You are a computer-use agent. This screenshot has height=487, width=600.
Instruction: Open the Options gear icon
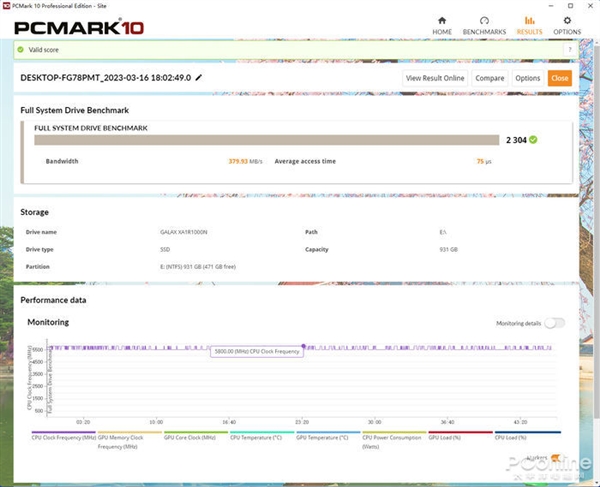coord(567,21)
